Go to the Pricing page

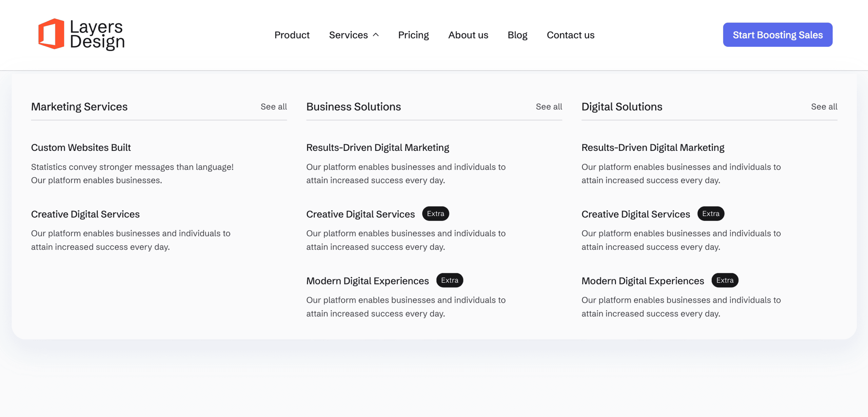coord(413,35)
